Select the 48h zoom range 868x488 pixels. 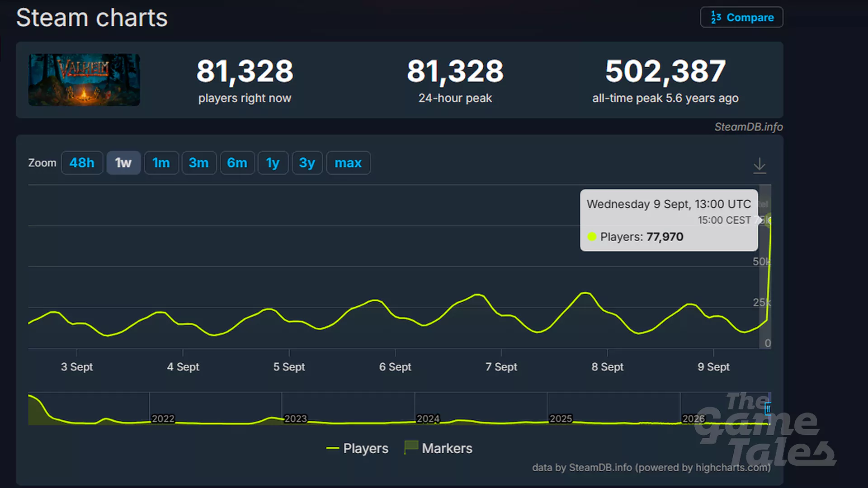pos(82,163)
